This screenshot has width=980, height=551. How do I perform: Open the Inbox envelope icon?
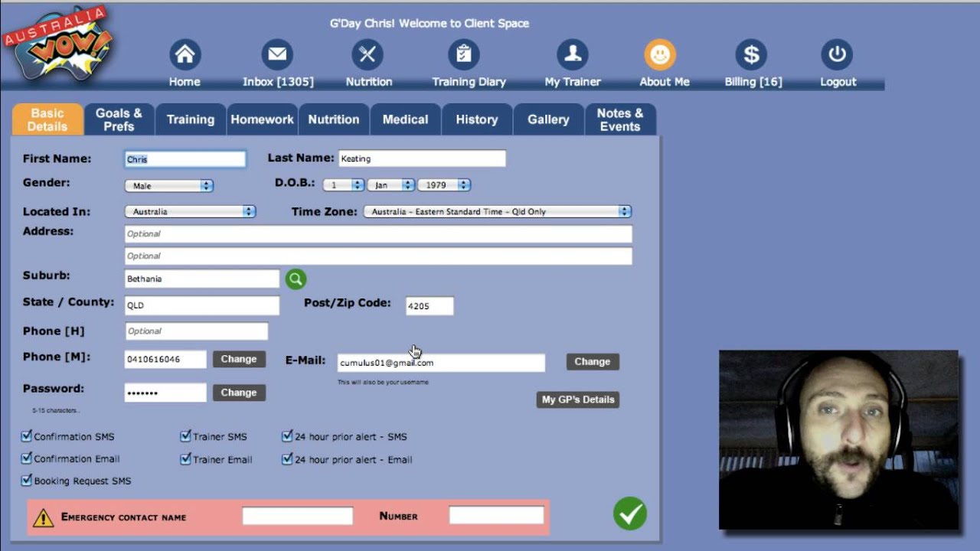pyautogui.click(x=277, y=54)
